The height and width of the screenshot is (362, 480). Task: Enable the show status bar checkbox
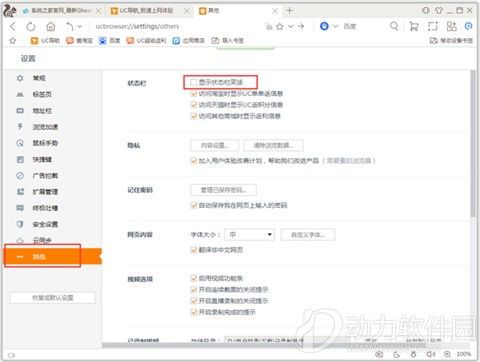coord(193,82)
